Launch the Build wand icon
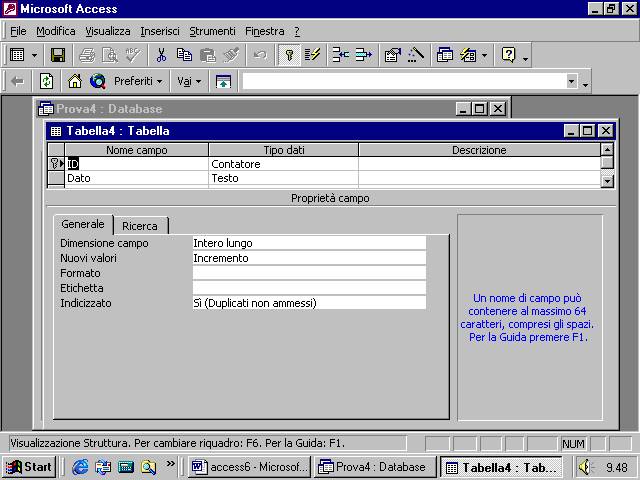The height and width of the screenshot is (480, 640). tap(416, 55)
